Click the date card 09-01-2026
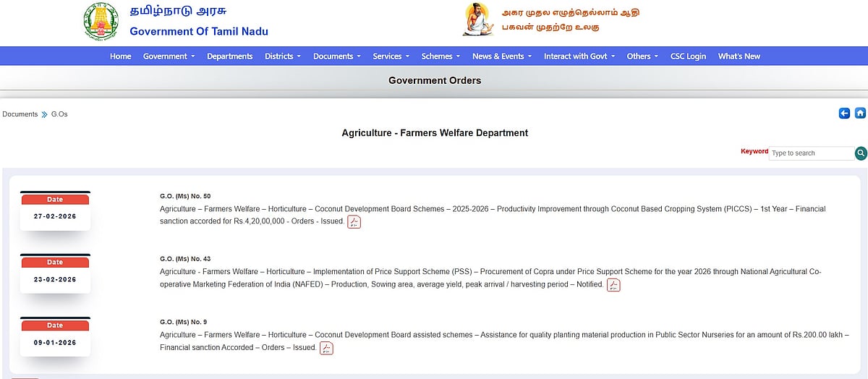 coord(55,336)
